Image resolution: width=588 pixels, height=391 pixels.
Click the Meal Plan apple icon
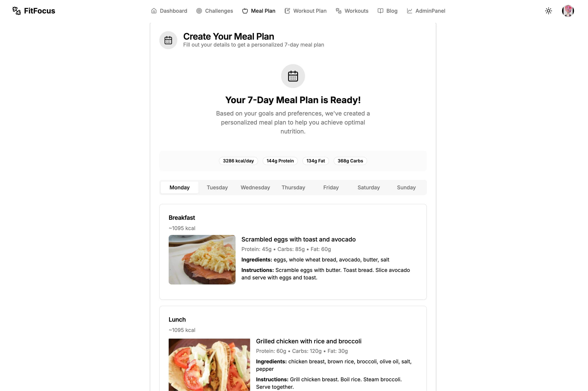click(245, 11)
